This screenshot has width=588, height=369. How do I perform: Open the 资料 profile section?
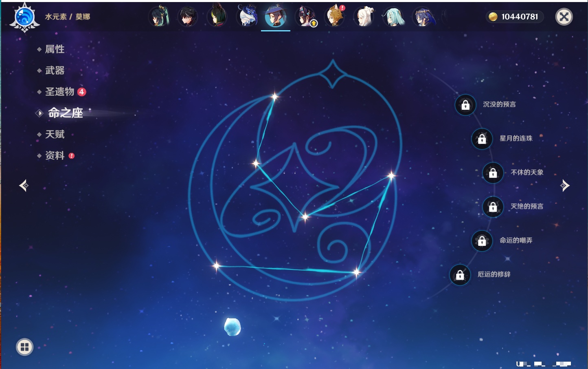coord(55,155)
